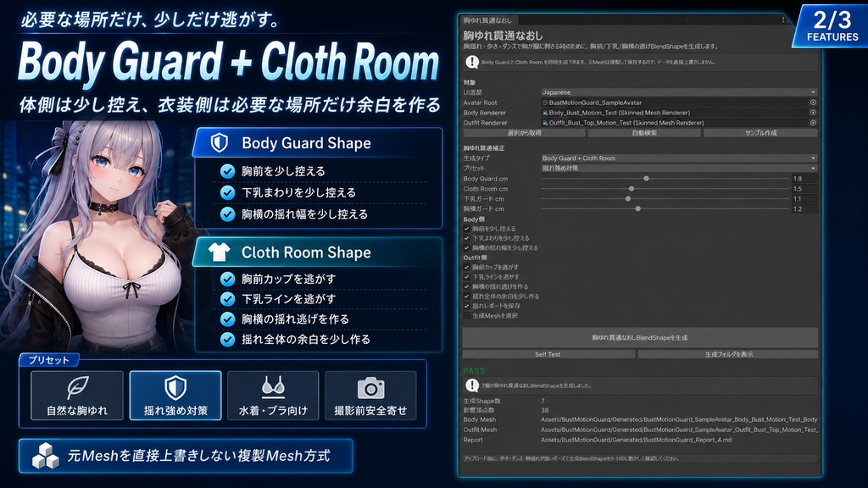
Task: Open the UI言語 Japanese dropdown
Action: point(679,92)
